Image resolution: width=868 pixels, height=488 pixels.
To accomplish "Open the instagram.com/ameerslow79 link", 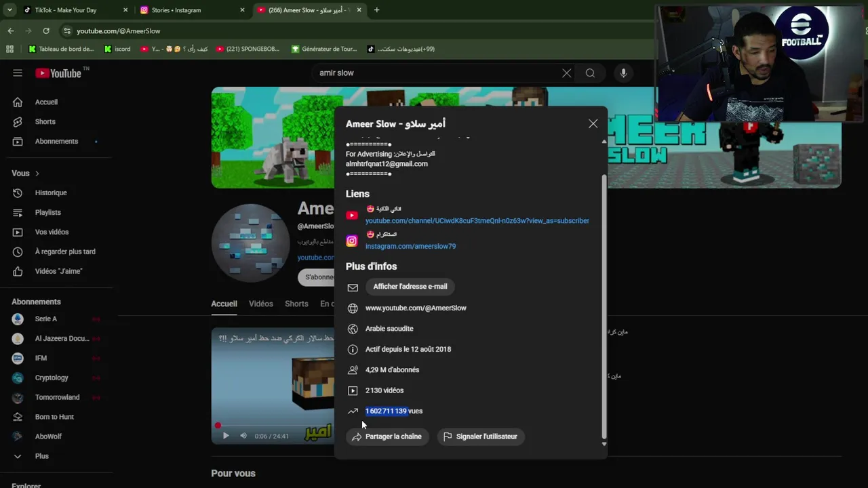I will click(410, 246).
